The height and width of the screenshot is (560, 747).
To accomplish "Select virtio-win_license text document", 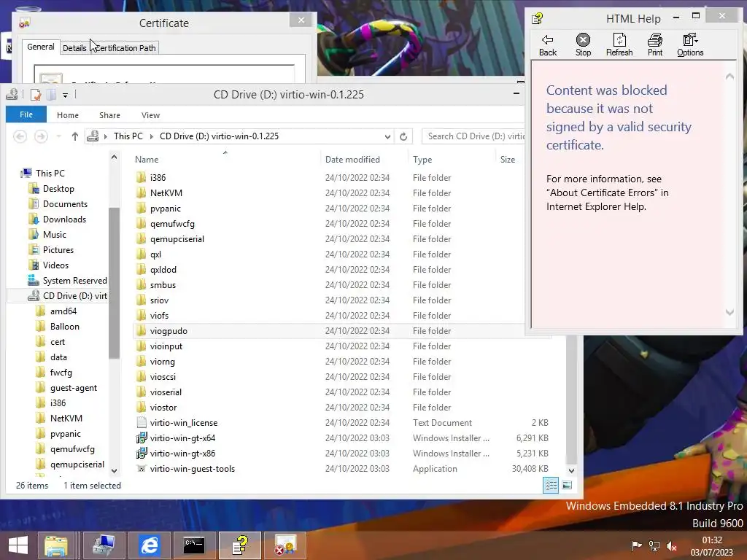I will (x=183, y=423).
